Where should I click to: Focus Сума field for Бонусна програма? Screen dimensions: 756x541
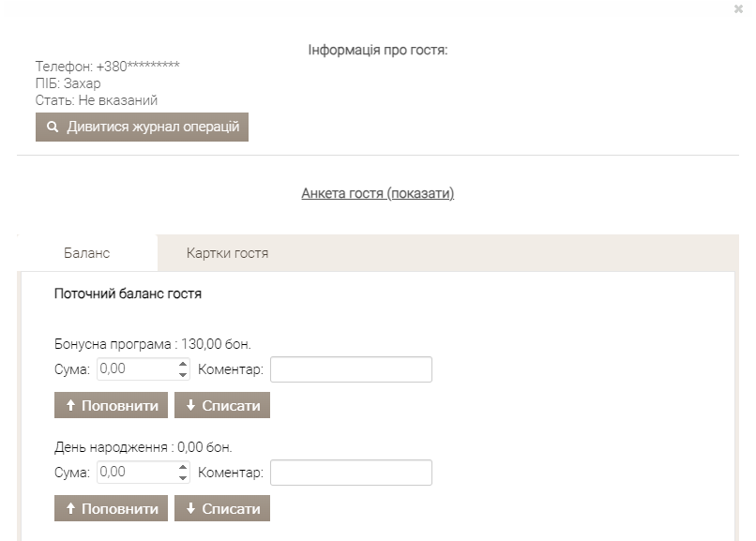[137, 369]
